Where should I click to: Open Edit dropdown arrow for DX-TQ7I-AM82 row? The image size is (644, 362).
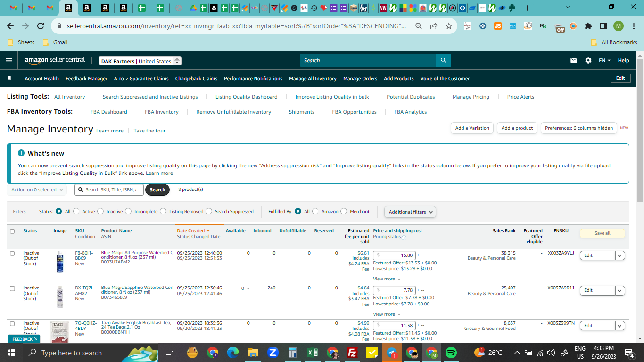(620, 290)
